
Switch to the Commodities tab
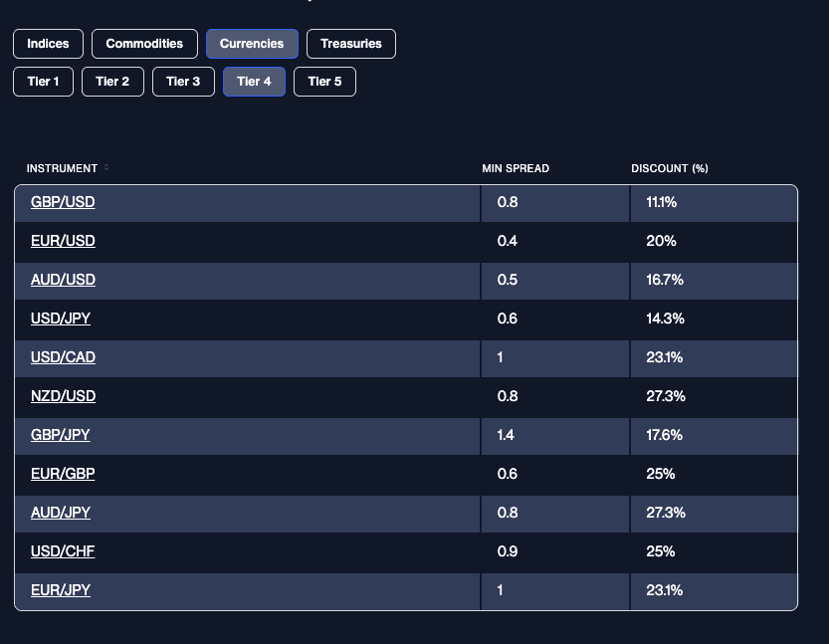pyautogui.click(x=144, y=44)
